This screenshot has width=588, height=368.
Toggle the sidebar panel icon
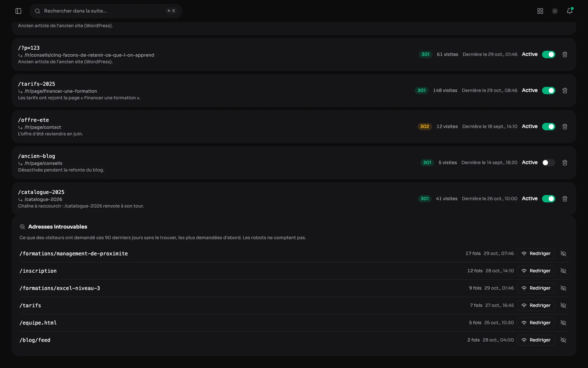[x=18, y=11]
